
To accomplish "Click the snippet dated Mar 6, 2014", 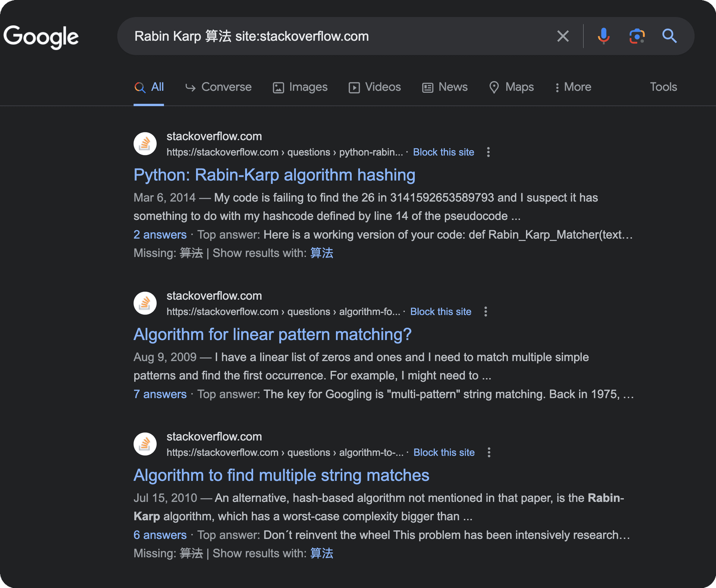I will pos(365,207).
